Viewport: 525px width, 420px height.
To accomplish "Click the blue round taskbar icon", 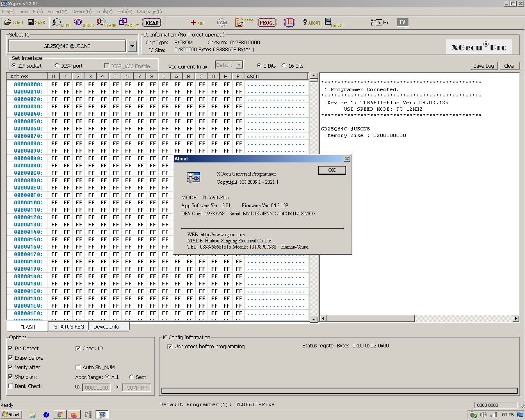I will [x=46, y=415].
